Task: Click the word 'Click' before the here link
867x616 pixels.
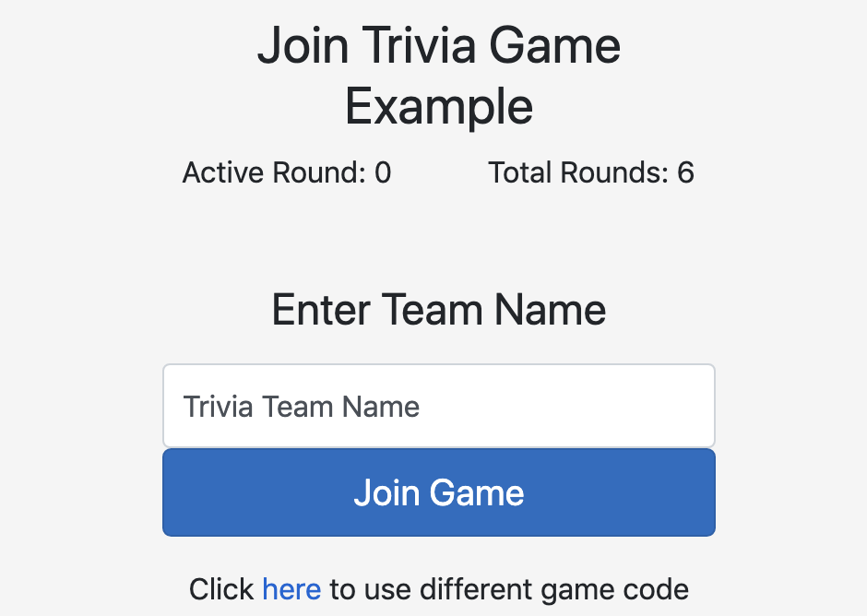Action: [x=221, y=589]
